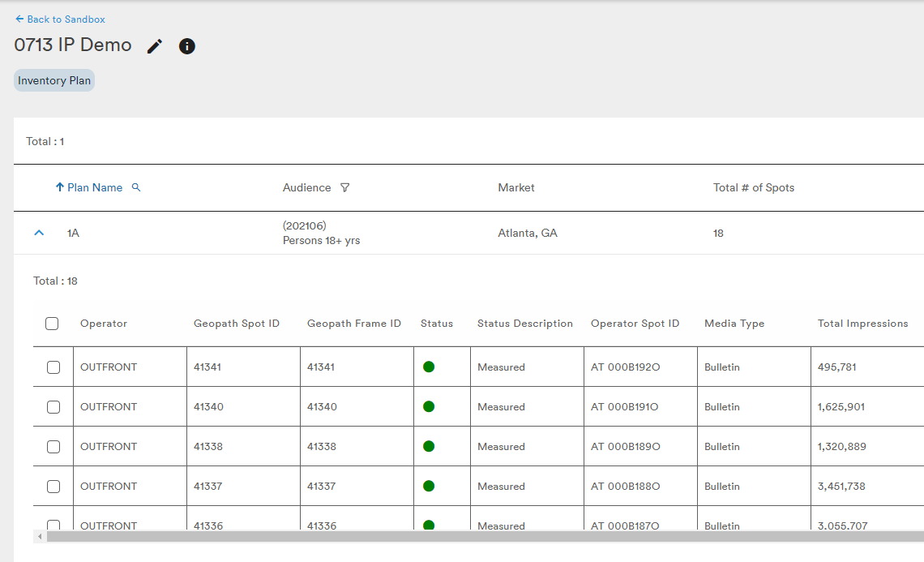Check the row with Spot ID 41340
This screenshot has width=924, height=562.
tap(53, 407)
